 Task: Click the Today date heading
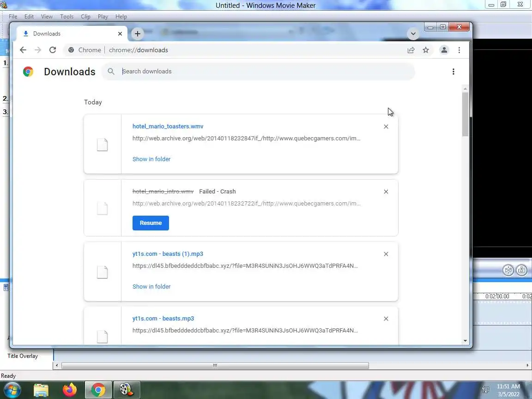[93, 102]
